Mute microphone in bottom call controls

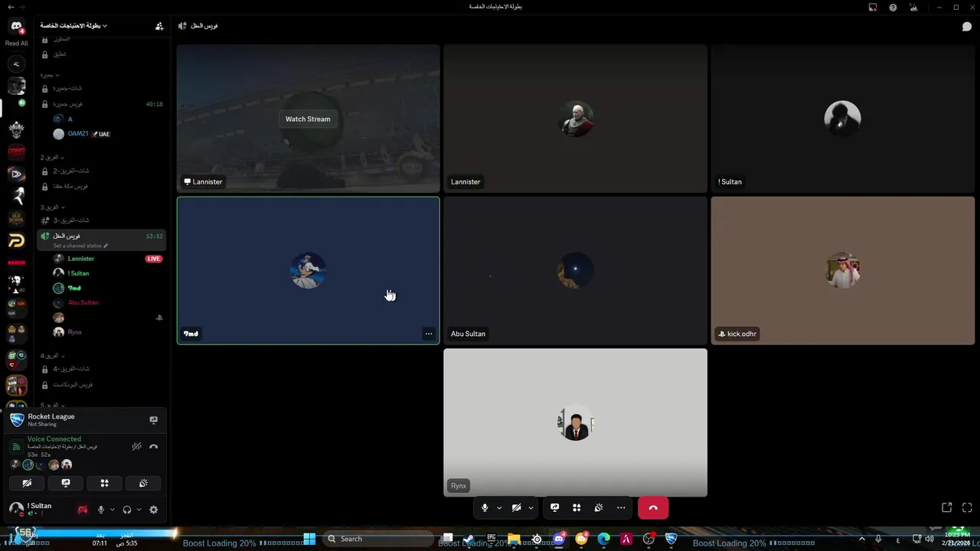(x=485, y=507)
